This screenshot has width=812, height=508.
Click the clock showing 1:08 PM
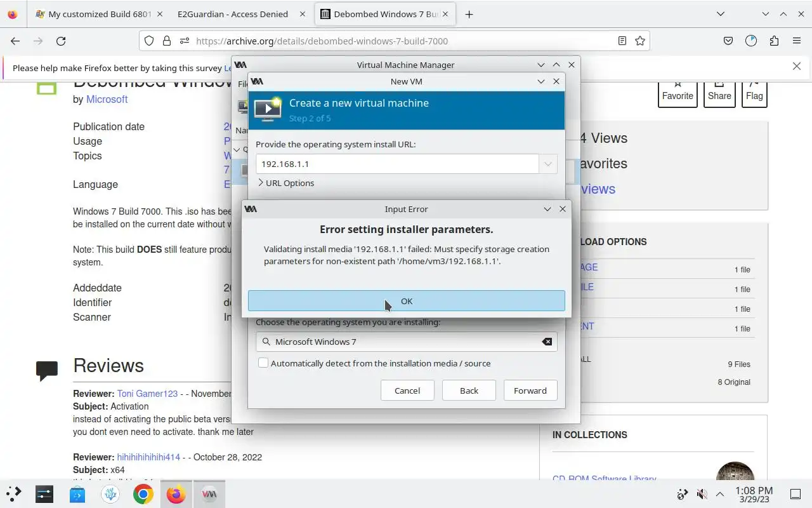pos(754,494)
